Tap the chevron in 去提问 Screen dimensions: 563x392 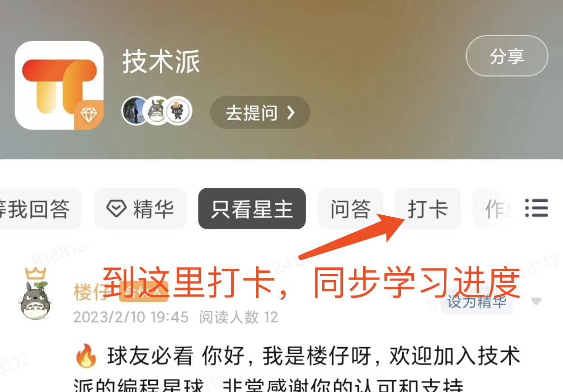(291, 112)
